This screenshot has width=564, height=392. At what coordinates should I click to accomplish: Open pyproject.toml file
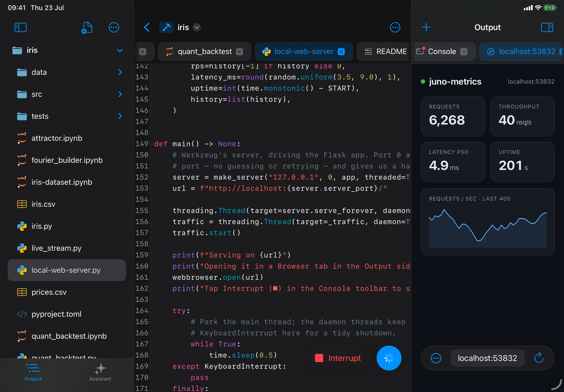tap(67, 314)
